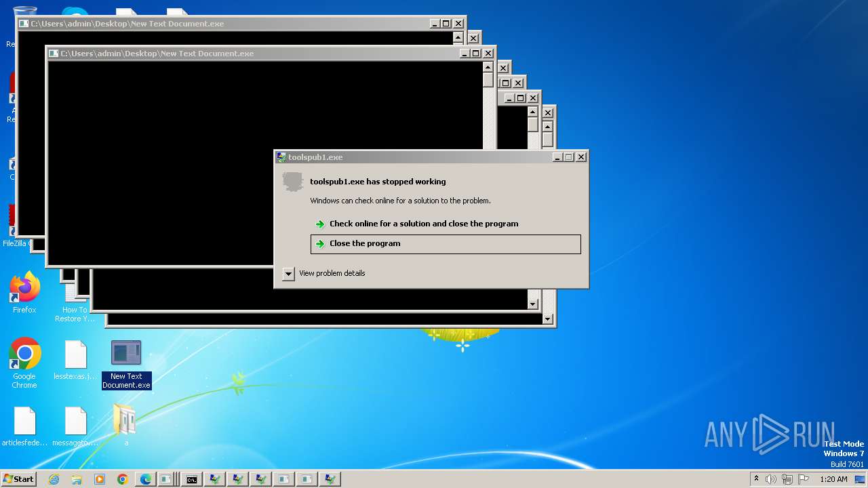Open the Start menu

click(x=18, y=479)
